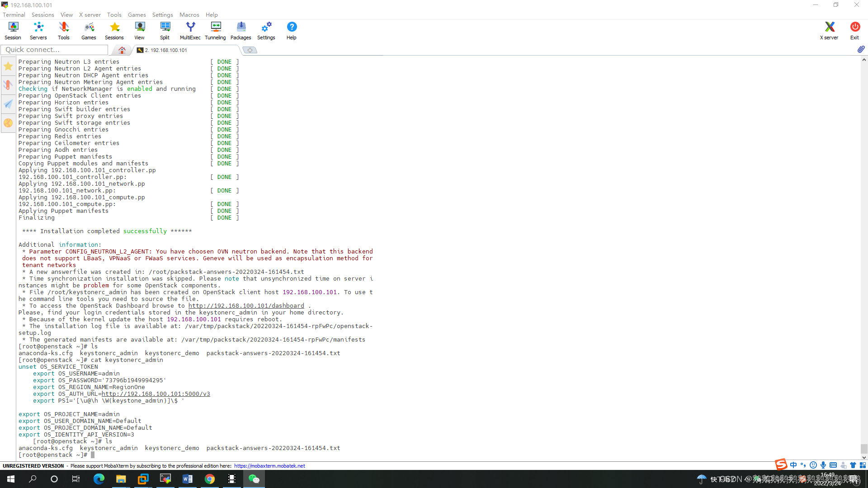Open the Tunneling tool

point(215,30)
